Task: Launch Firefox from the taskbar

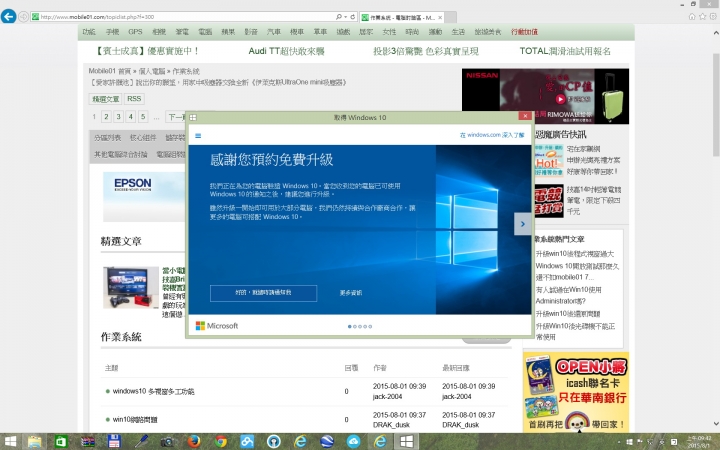Action: pos(194,442)
